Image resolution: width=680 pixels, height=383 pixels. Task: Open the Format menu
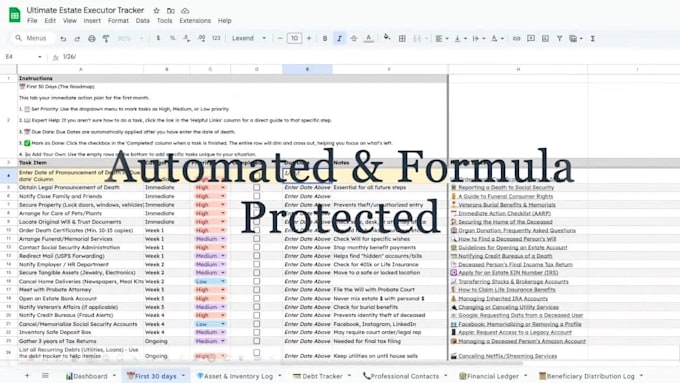click(x=118, y=21)
